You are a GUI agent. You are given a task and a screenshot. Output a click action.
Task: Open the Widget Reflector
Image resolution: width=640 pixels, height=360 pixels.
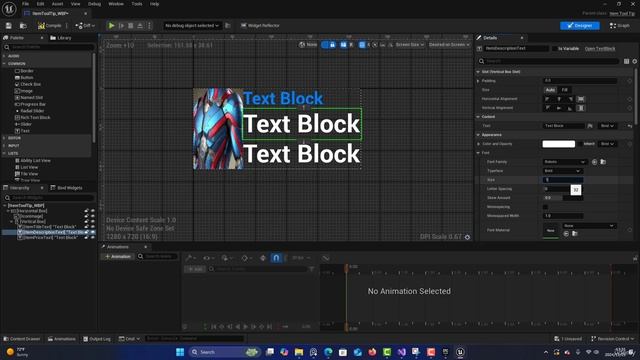(260, 26)
